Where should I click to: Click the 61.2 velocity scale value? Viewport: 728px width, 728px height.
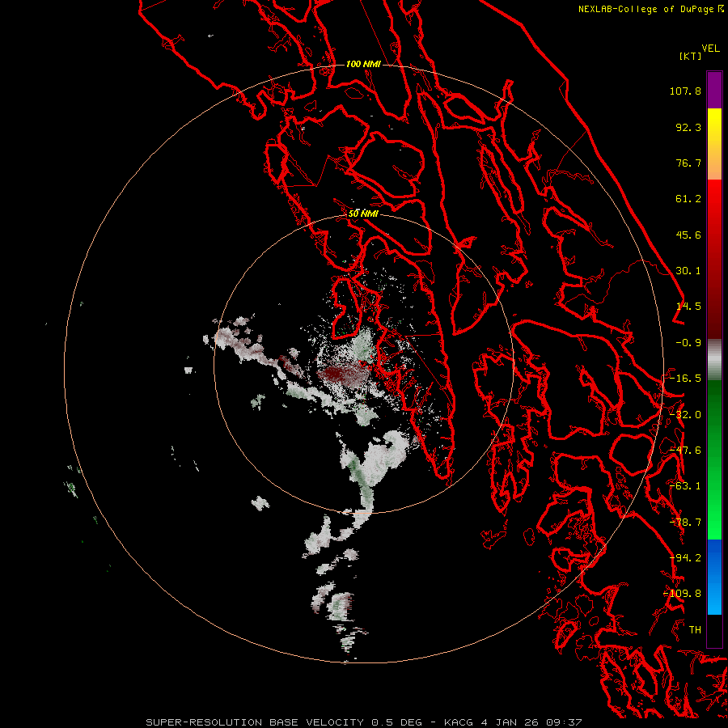(688, 199)
